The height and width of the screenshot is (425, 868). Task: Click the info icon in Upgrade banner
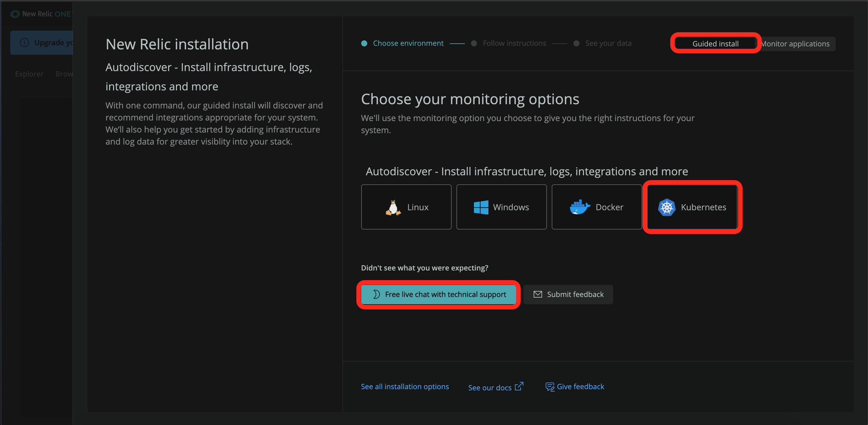pos(24,42)
